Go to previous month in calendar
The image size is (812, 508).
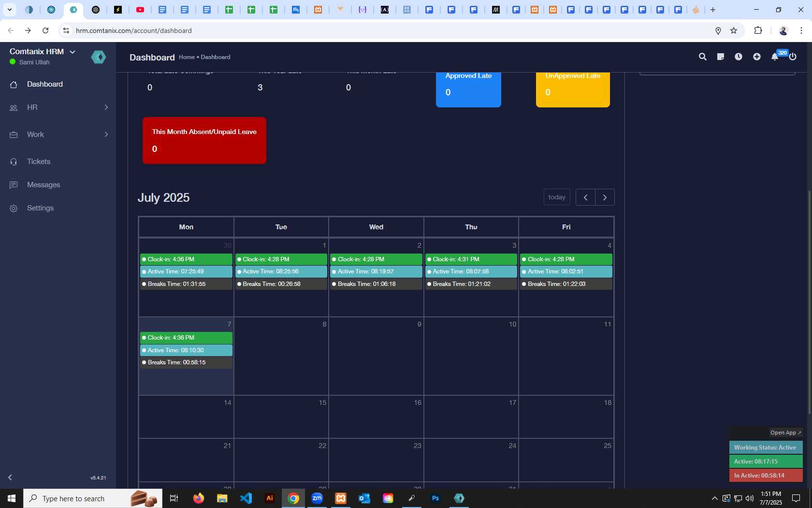click(585, 197)
